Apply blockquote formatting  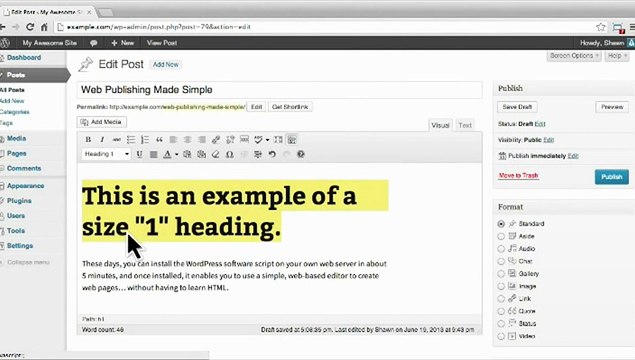point(159,140)
